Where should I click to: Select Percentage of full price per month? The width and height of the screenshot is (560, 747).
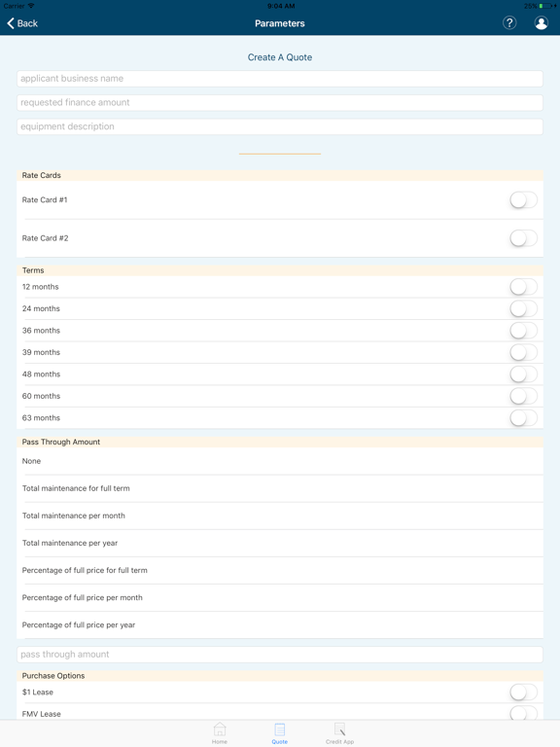click(x=280, y=597)
